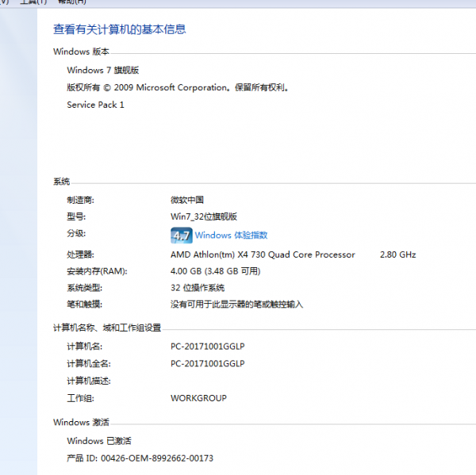
Task: Click the 分级: label
Action: click(76, 233)
